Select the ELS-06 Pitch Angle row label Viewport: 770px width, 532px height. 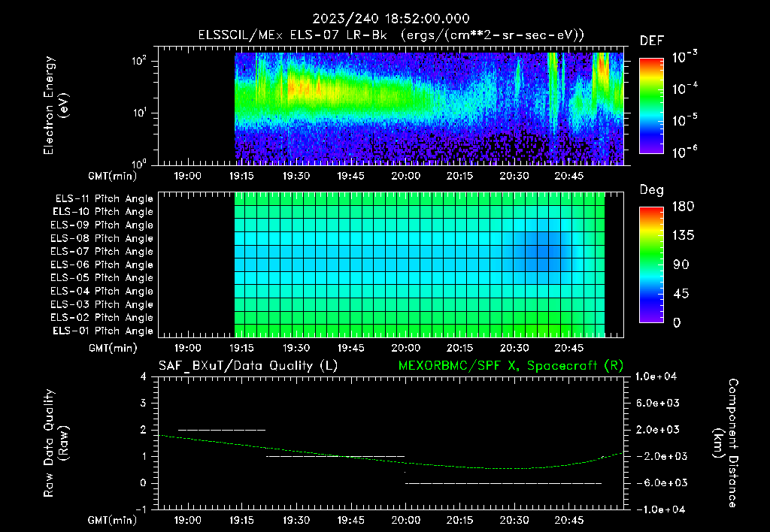[x=102, y=264]
